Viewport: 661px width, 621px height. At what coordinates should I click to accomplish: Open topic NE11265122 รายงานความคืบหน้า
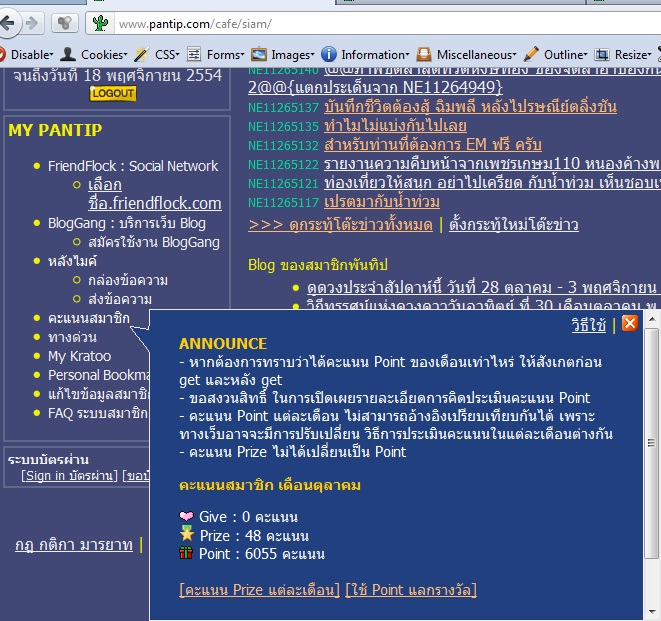tap(492, 164)
